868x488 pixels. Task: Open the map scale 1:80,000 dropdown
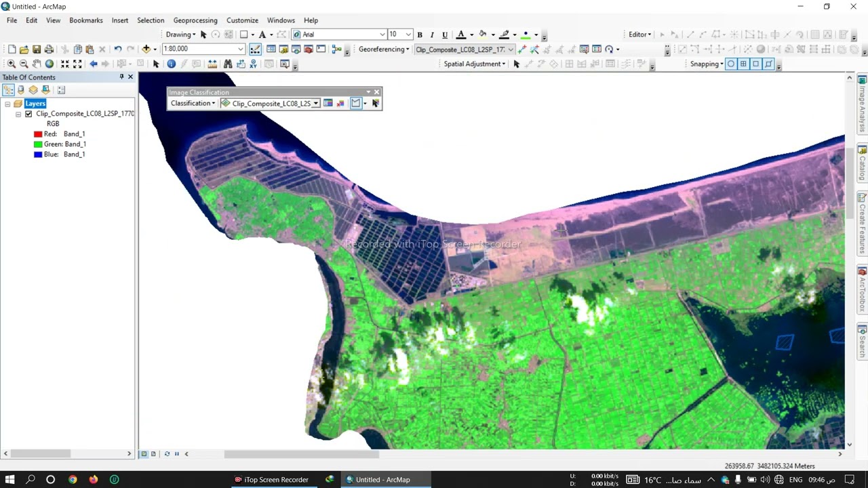240,49
